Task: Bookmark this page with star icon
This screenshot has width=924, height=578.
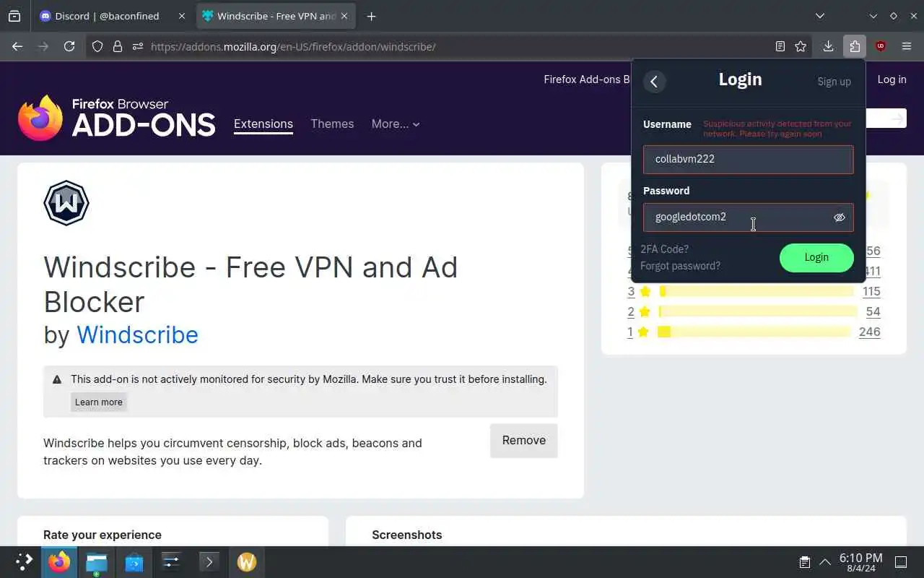Action: (801, 46)
